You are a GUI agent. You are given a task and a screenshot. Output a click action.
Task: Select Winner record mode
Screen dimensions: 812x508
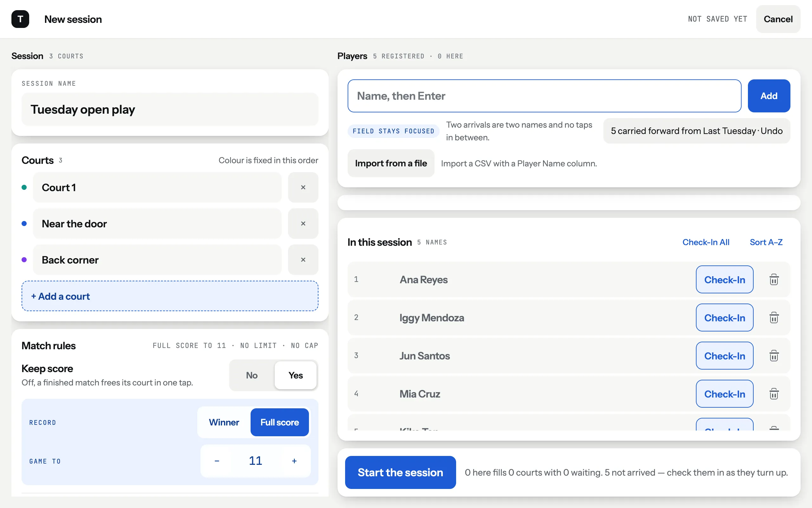pyautogui.click(x=224, y=422)
